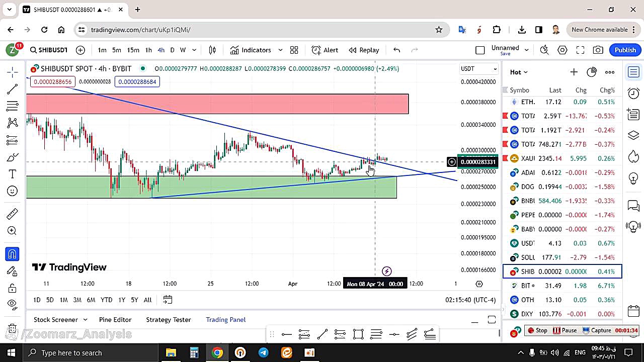Open the timezone clock (UTC-4) menu
Screen dimensions: 644x362
[470, 300]
